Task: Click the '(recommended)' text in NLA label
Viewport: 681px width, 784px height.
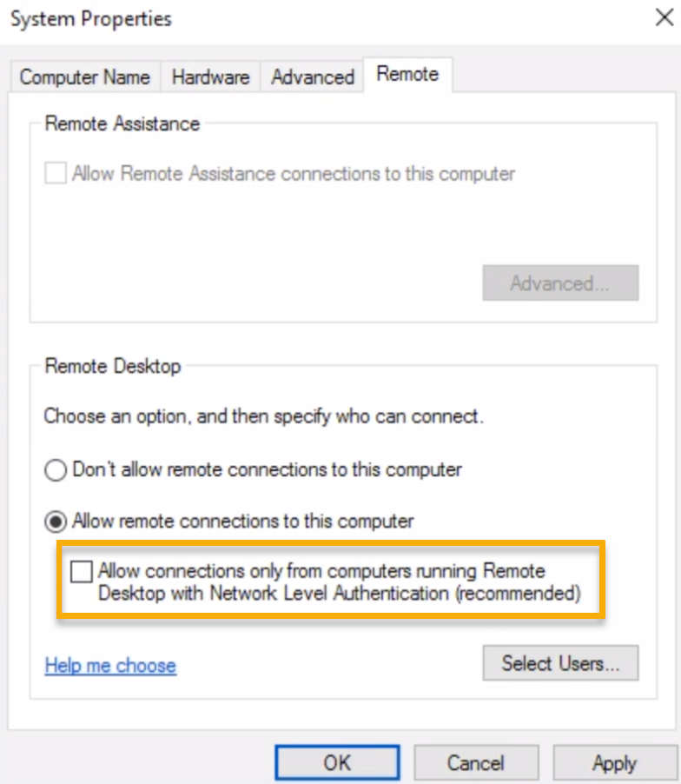Action: (x=520, y=595)
